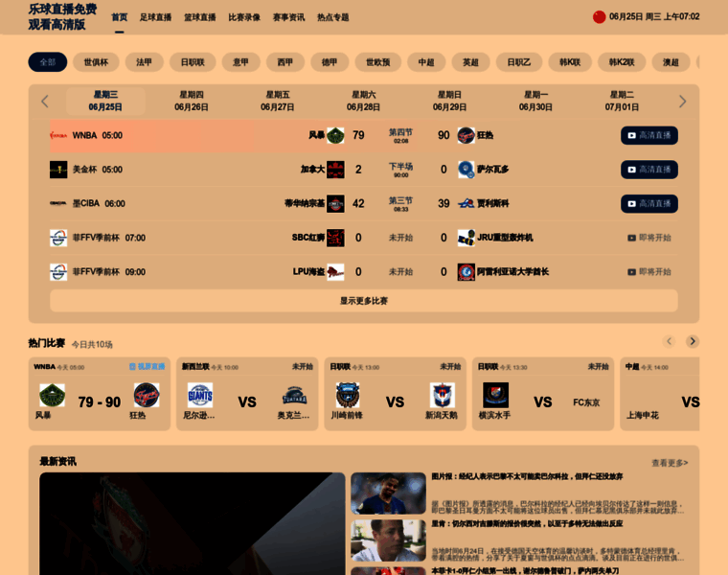Screen dimensions: 728x575
Task: Watch 墨CIBA game via 高清直播
Action: point(649,203)
